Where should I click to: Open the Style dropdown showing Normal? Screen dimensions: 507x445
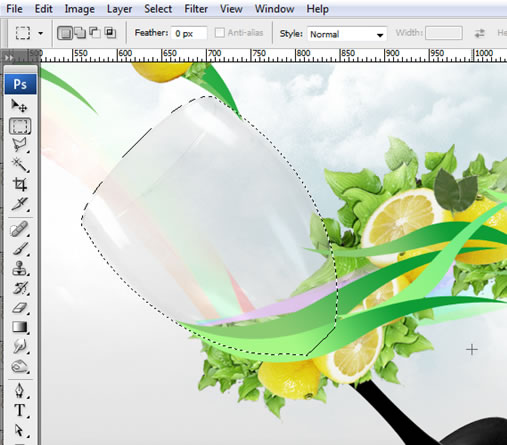pyautogui.click(x=347, y=34)
